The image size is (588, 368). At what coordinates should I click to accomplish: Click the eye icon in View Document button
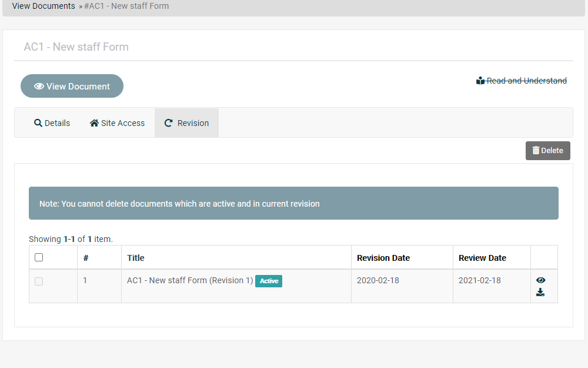pos(39,86)
